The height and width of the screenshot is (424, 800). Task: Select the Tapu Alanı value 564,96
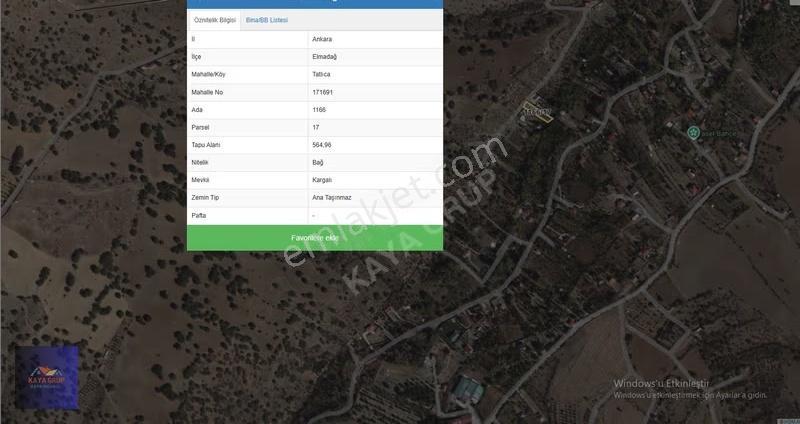(322, 145)
